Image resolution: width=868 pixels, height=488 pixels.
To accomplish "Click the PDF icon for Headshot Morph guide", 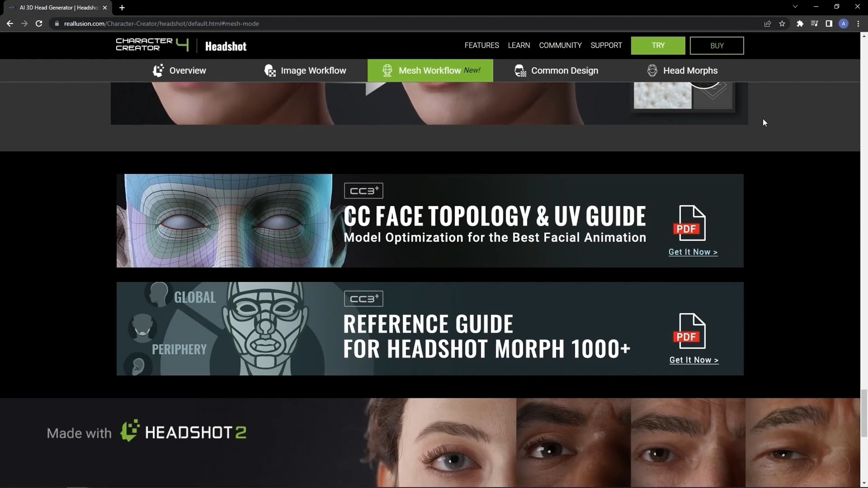I will [690, 331].
